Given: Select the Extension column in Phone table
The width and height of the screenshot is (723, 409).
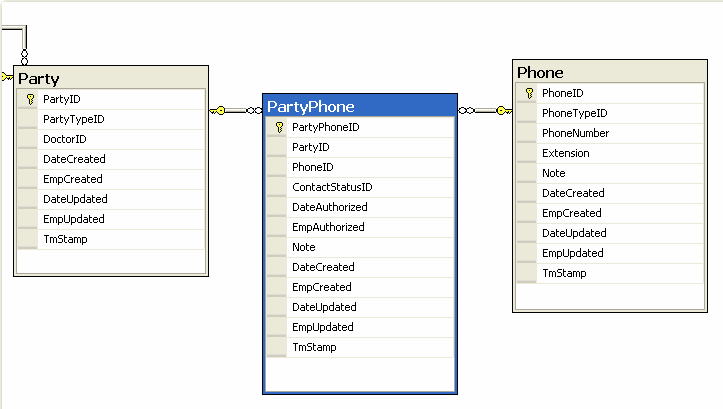Looking at the screenshot, I should pyautogui.click(x=565, y=153).
